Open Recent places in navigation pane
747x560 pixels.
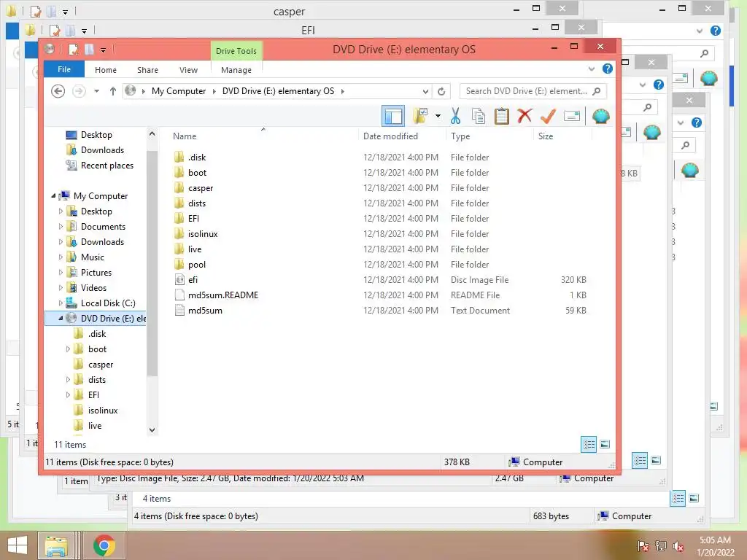107,166
